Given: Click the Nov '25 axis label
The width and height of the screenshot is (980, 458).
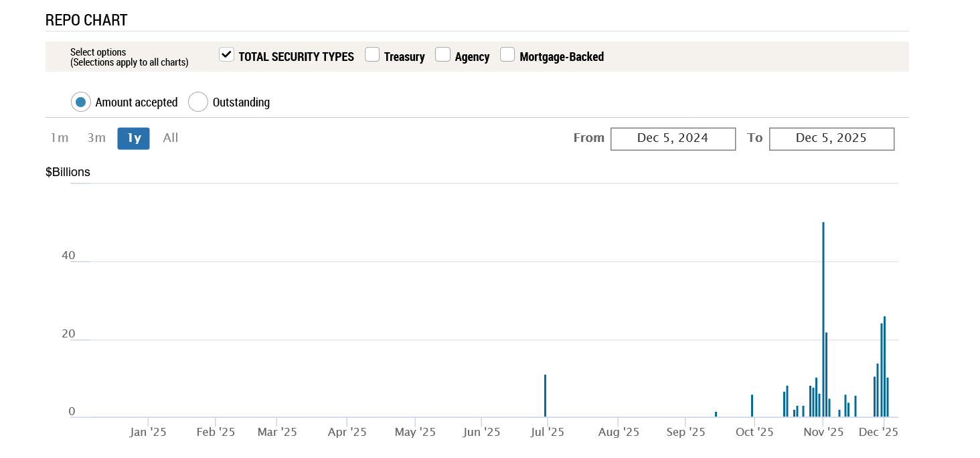Looking at the screenshot, I should (x=823, y=433).
